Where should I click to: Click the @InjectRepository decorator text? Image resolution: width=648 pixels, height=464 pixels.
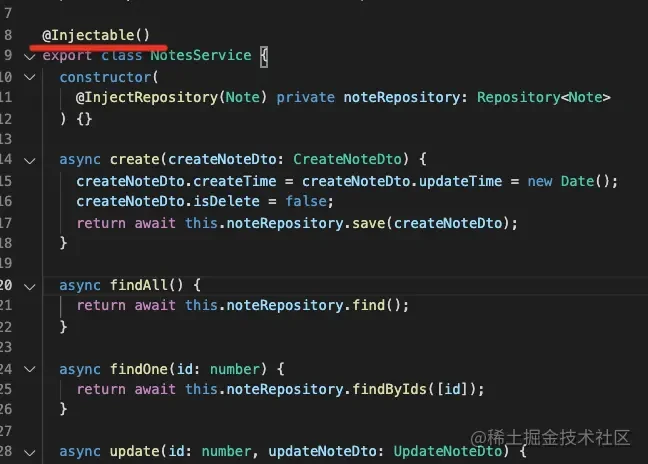pyautogui.click(x=147, y=98)
